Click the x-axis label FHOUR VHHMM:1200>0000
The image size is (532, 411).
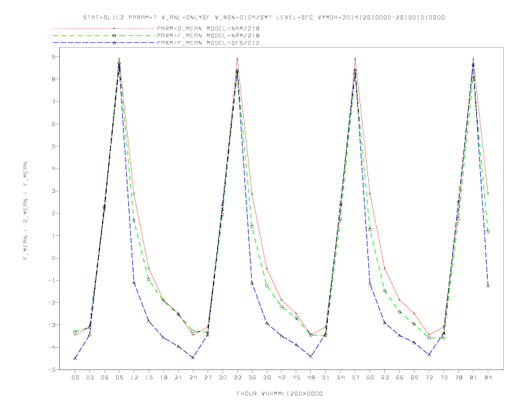click(279, 394)
